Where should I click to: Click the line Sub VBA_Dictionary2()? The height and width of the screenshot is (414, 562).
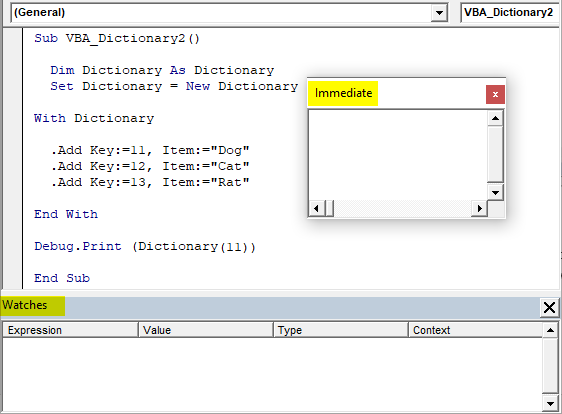point(117,38)
